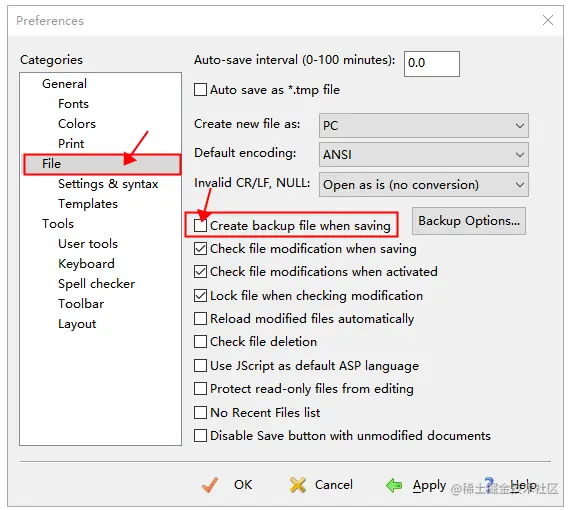Select General in the Categories tree
Image resolution: width=573 pixels, height=510 pixels.
64,84
